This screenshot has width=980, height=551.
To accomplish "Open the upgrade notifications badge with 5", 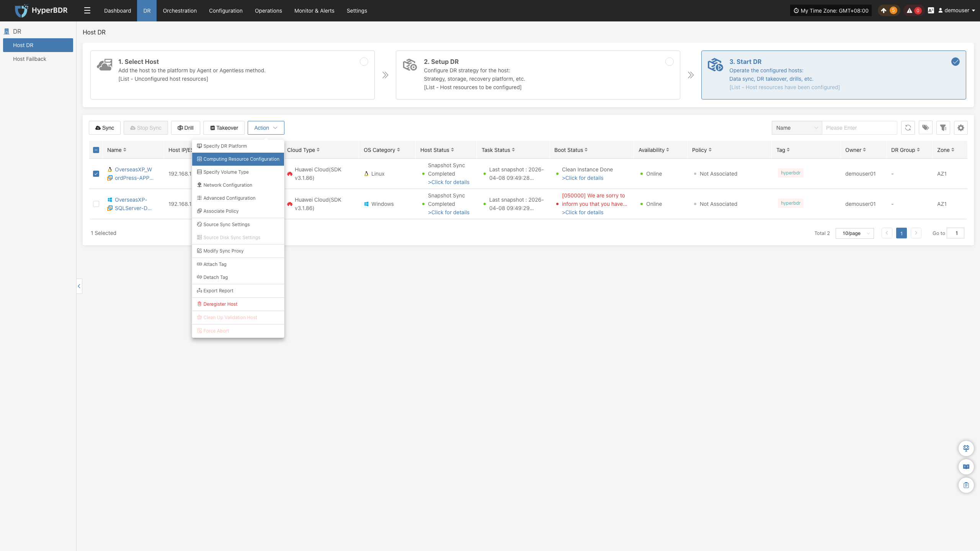I will tap(889, 10).
